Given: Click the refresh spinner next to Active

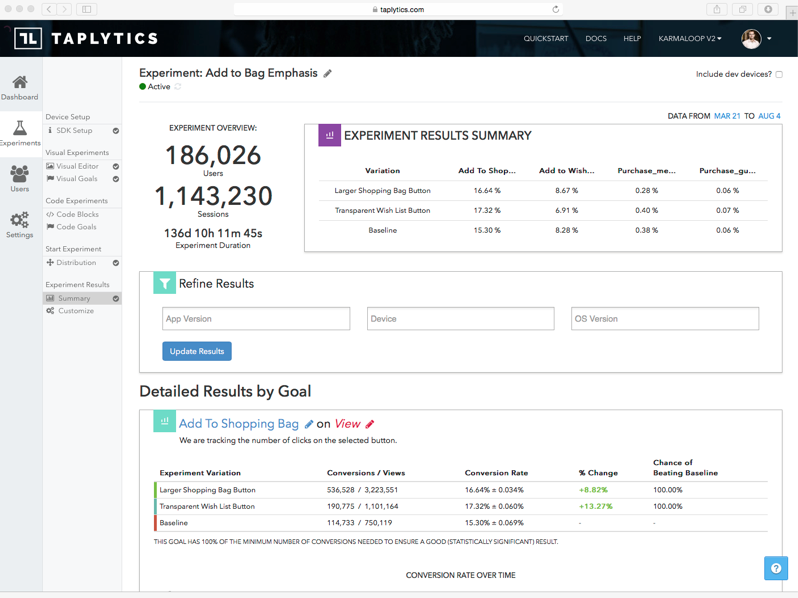Looking at the screenshot, I should click(178, 87).
